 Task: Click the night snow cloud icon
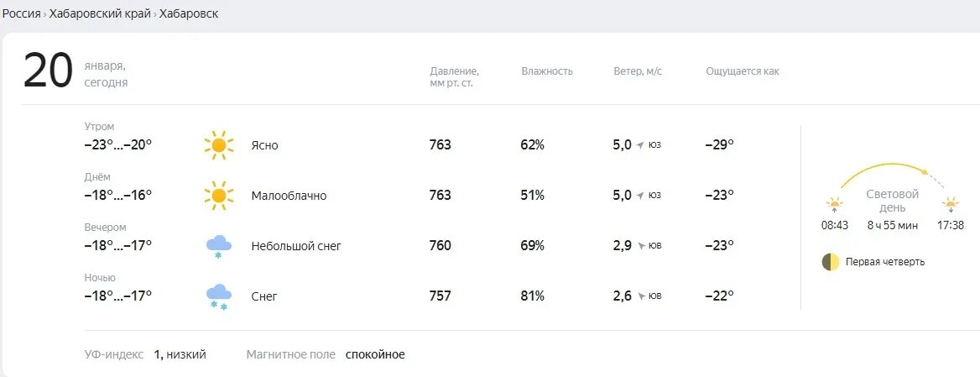coord(219,296)
